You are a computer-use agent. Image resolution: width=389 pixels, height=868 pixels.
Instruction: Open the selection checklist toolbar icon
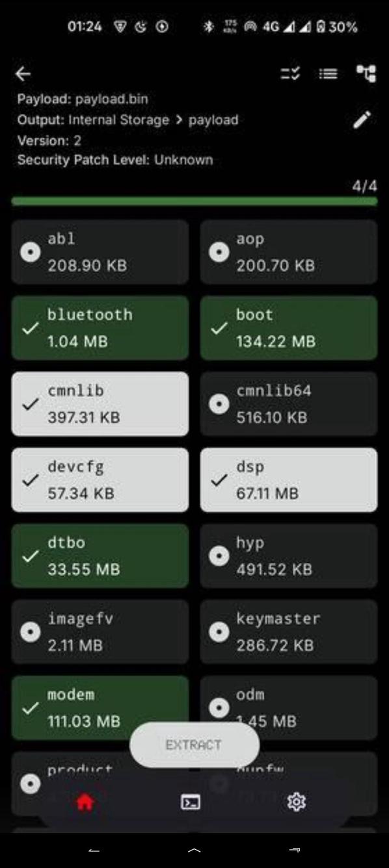point(290,73)
